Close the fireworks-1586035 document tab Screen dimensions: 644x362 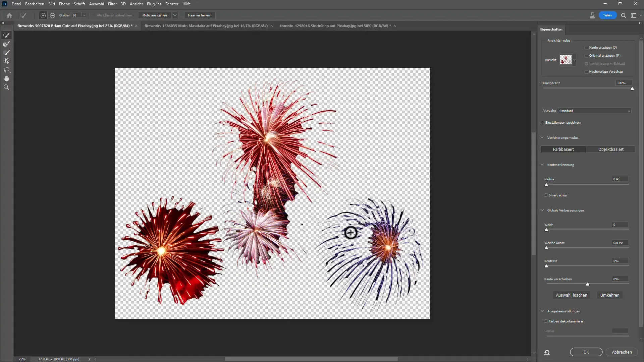coord(272,26)
